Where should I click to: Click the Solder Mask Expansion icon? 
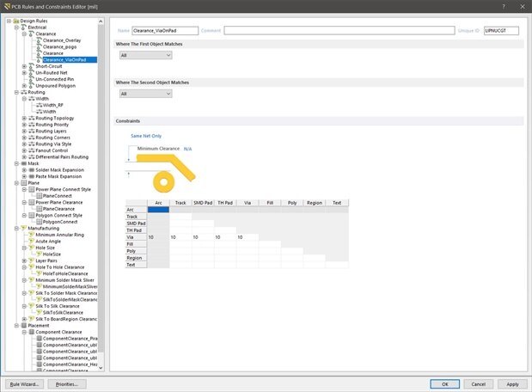point(32,170)
